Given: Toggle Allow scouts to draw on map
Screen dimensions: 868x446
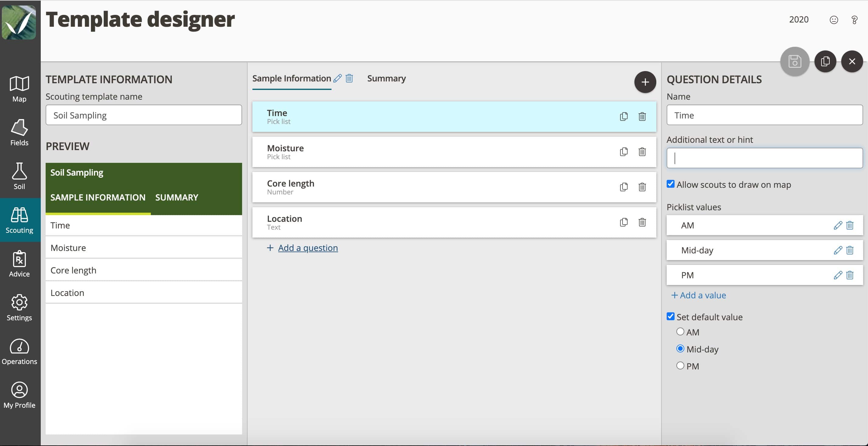Looking at the screenshot, I should (671, 184).
